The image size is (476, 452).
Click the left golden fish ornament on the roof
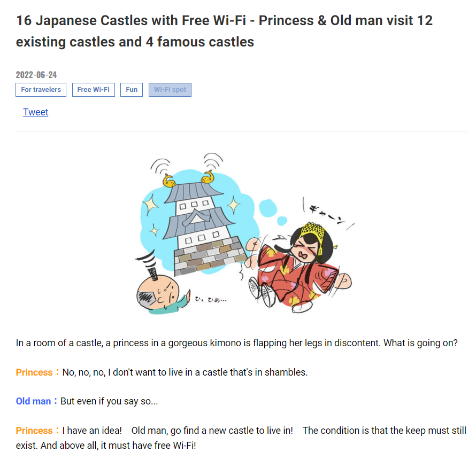tap(169, 181)
